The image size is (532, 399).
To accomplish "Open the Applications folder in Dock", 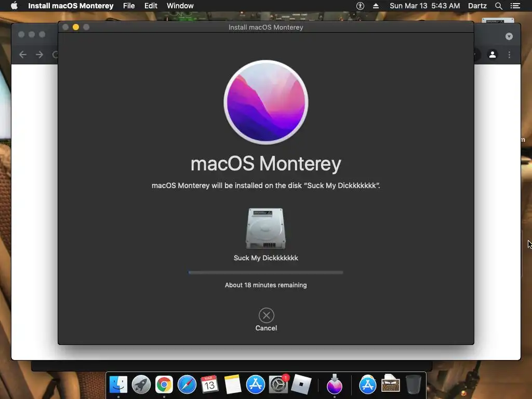I will pos(367,384).
